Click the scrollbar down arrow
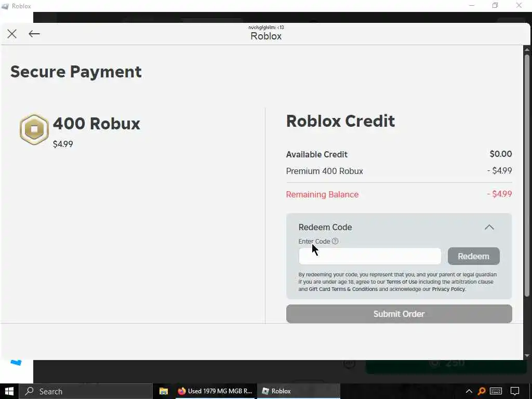This screenshot has width=532, height=399. click(527, 355)
